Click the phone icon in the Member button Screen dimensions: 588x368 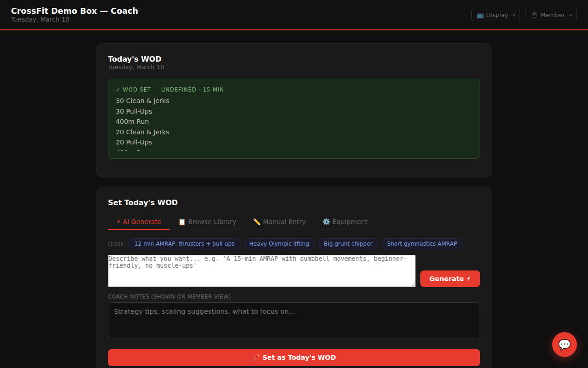coord(534,15)
